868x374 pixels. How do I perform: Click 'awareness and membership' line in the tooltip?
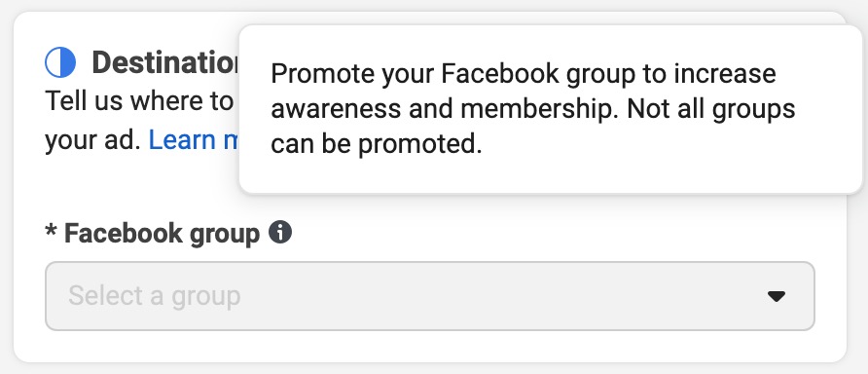[x=446, y=109]
